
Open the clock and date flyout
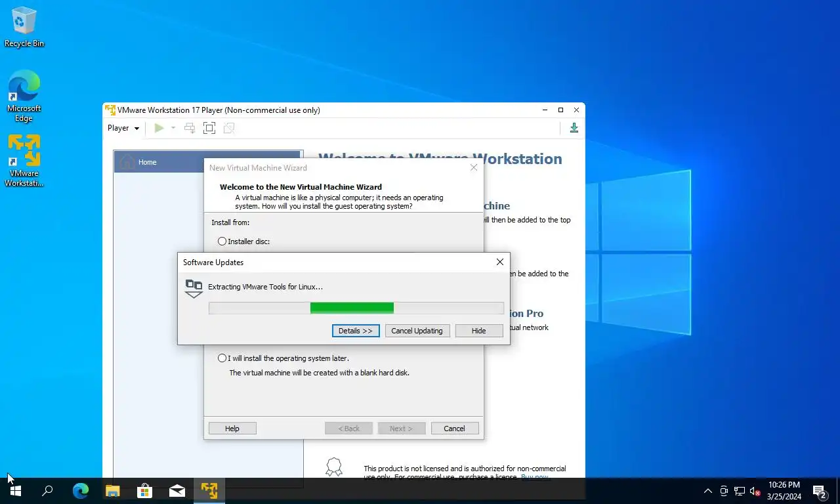tap(784, 491)
